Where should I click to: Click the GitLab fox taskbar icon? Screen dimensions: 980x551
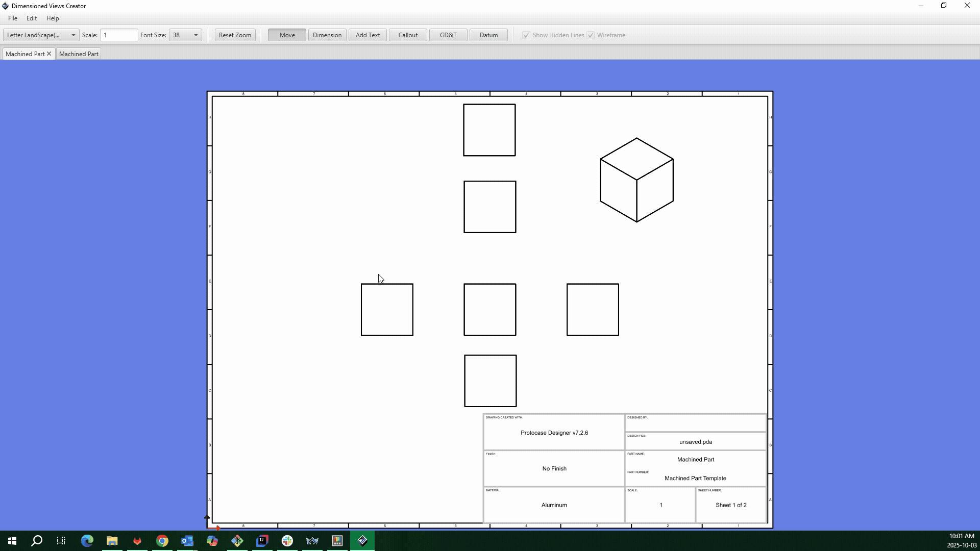pos(137,541)
